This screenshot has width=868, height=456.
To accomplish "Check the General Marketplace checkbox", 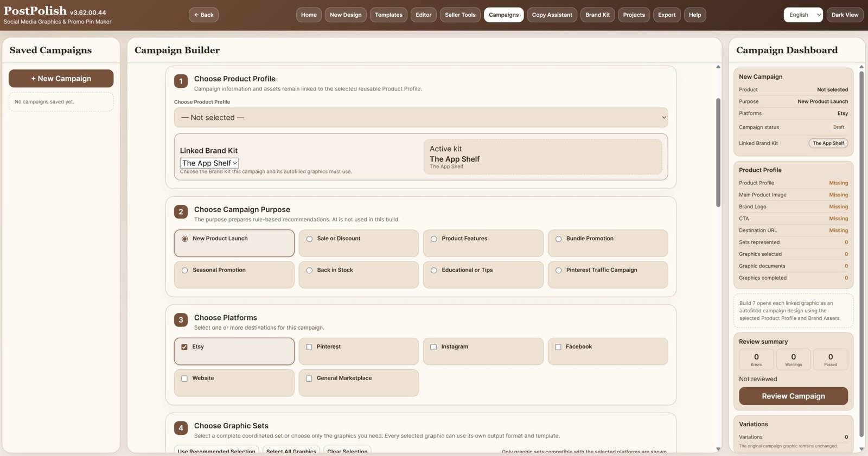I will (309, 378).
